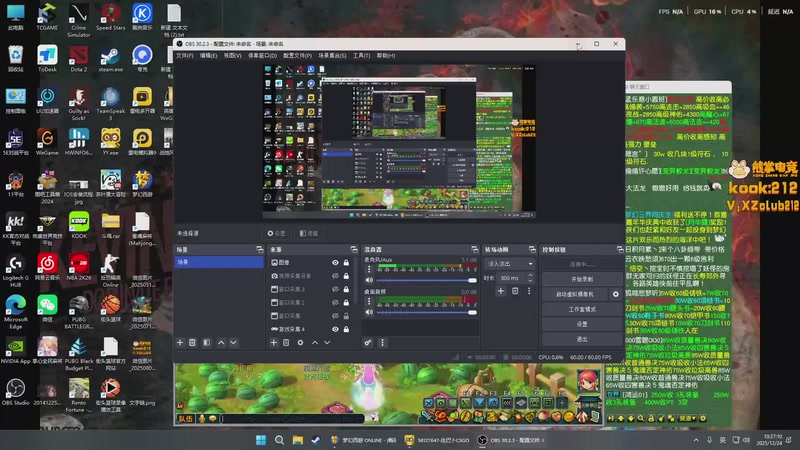Select the 场景 item in scenes list
This screenshot has width=800, height=450.
[x=219, y=262]
